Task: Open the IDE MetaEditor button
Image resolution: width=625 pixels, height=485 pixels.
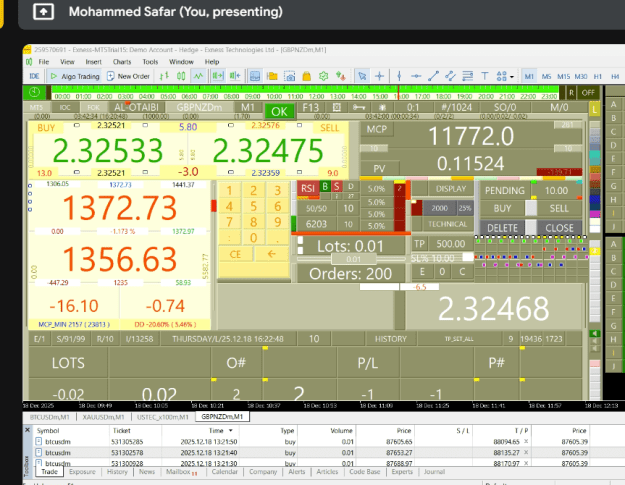Action: click(x=34, y=76)
